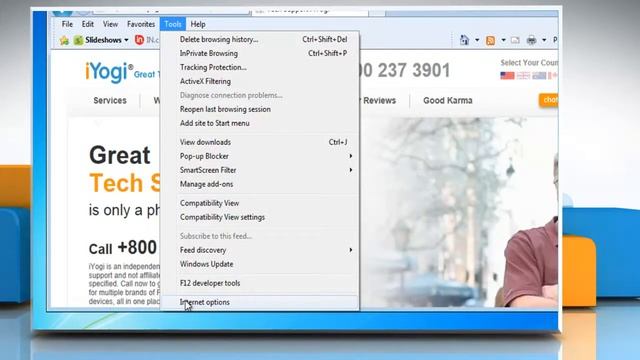Expand the Pop-up Blocker submenu
Viewport: 640px width, 360px height.
[x=260, y=156]
